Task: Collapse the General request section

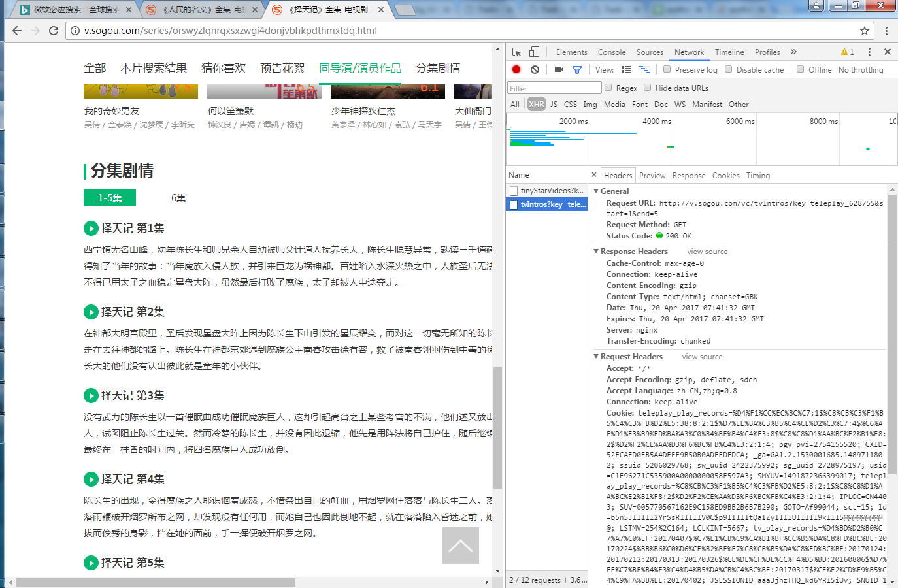Action: 595,191
